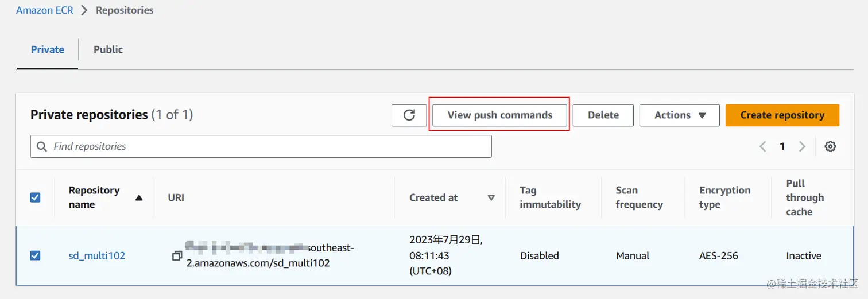The height and width of the screenshot is (299, 868).
Task: Click the search magnifier icon
Action: pyautogui.click(x=42, y=146)
